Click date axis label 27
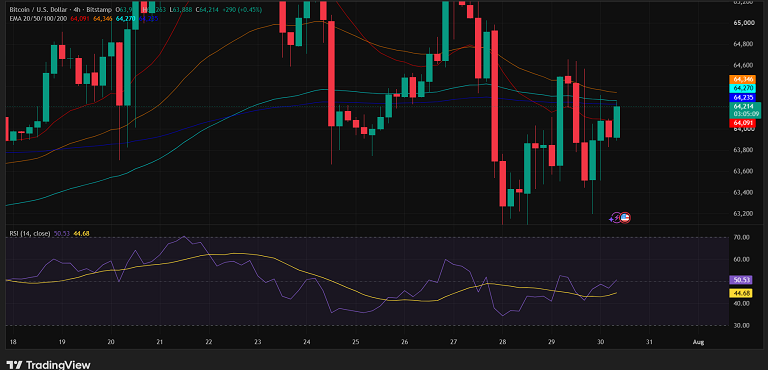Image resolution: width=768 pixels, height=370 pixels. click(x=454, y=342)
